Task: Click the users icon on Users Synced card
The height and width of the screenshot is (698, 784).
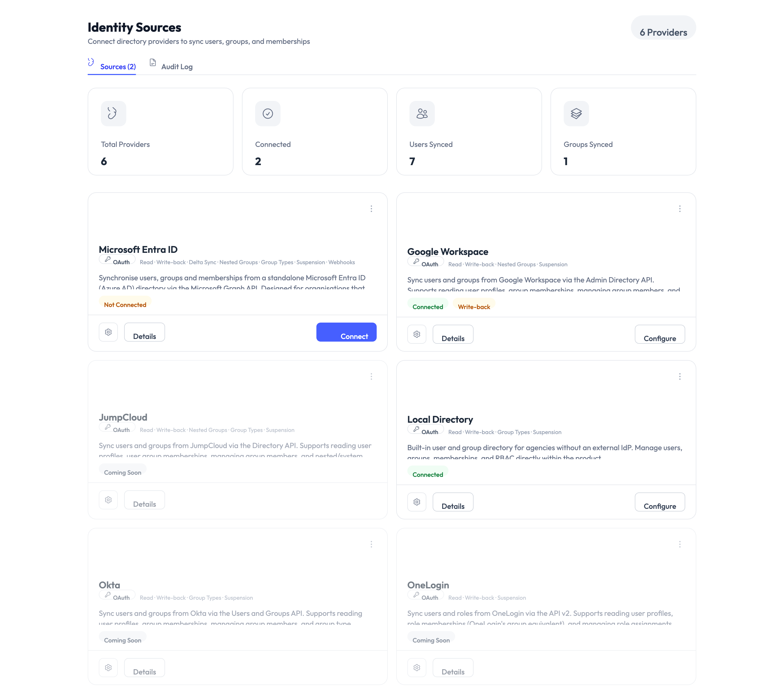Action: point(422,113)
